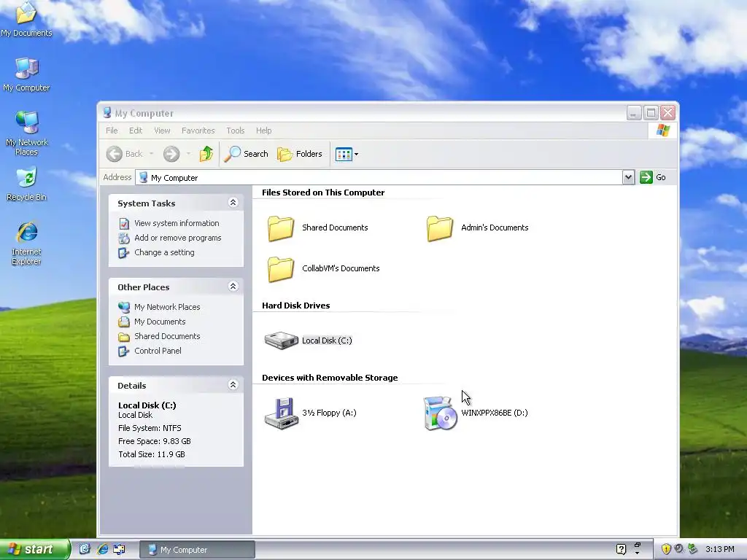Click the 3:13 PM system clock
This screenshot has height=560, width=747.
click(719, 549)
